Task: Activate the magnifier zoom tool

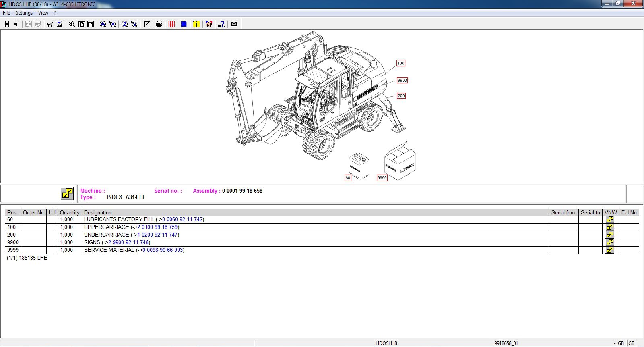Action: click(x=72, y=24)
